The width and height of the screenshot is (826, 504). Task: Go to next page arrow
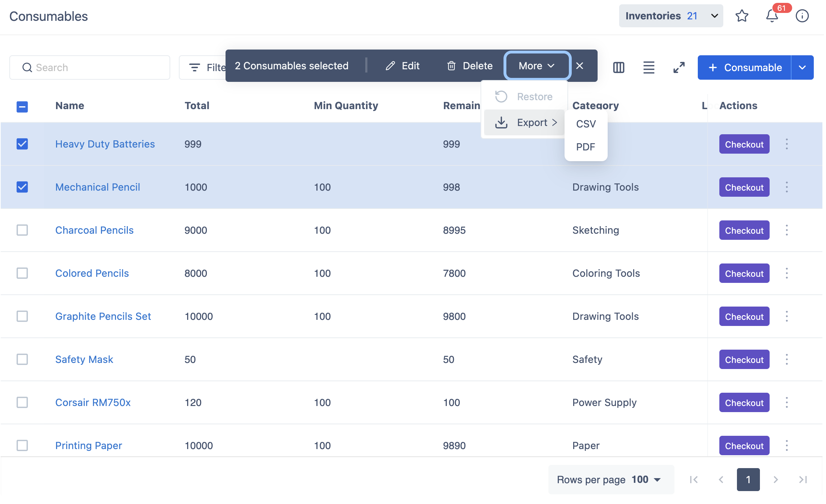coord(776,480)
